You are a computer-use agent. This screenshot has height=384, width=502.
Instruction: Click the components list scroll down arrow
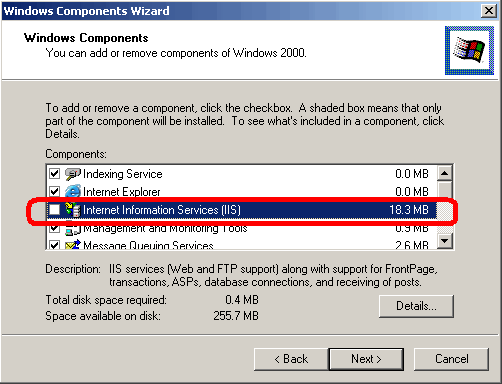pos(444,240)
